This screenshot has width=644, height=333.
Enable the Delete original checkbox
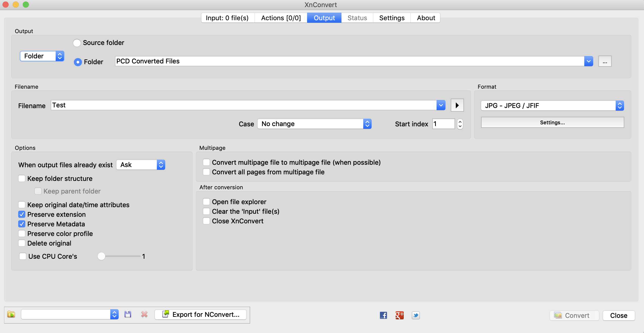point(22,243)
